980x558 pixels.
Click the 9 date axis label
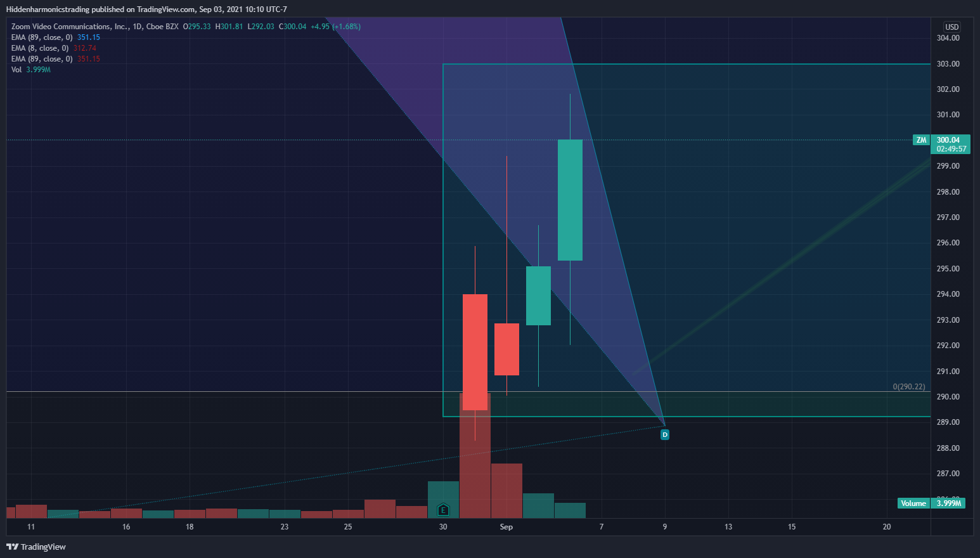point(665,527)
